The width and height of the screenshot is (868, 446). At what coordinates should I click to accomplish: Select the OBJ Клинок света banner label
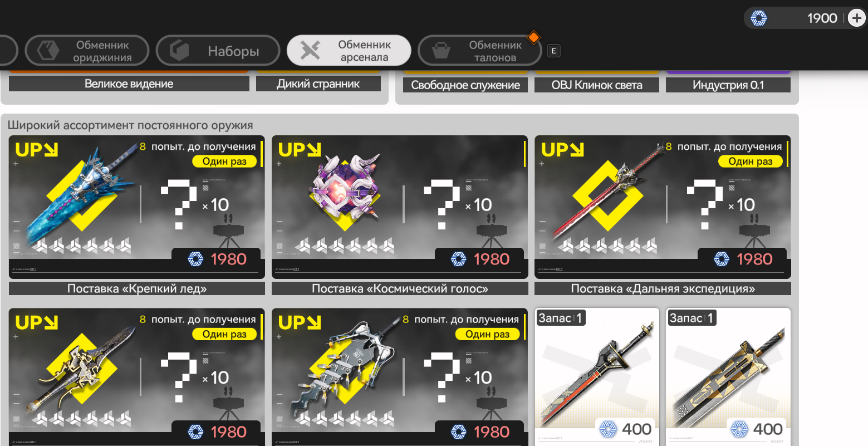click(597, 85)
